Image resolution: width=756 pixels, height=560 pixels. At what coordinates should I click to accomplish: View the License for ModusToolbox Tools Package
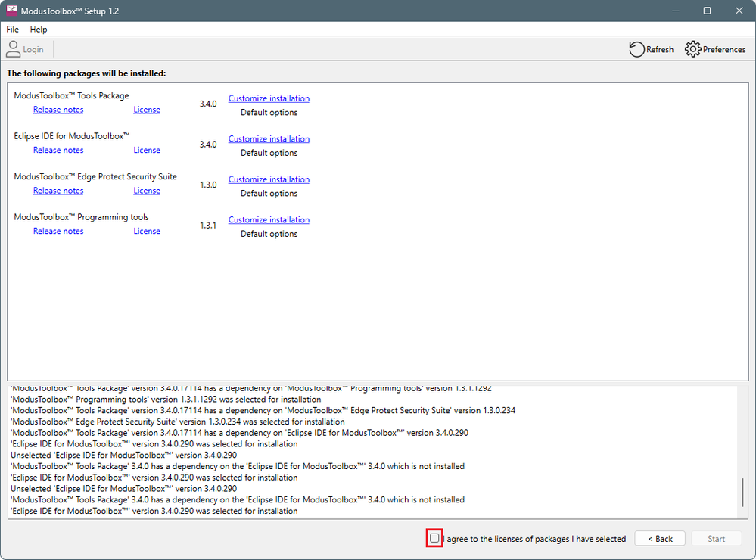146,109
